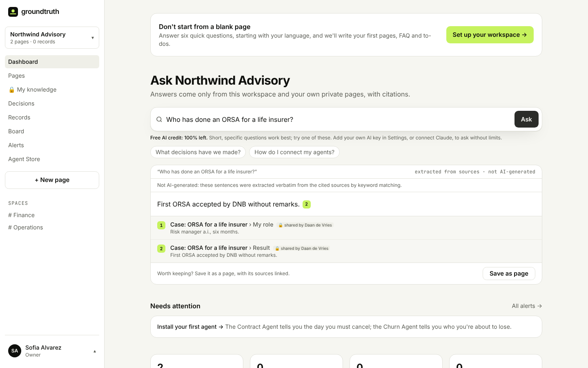Viewport: 588px width, 368px height.
Task: Go to Dashboard in sidebar
Action: pos(52,62)
